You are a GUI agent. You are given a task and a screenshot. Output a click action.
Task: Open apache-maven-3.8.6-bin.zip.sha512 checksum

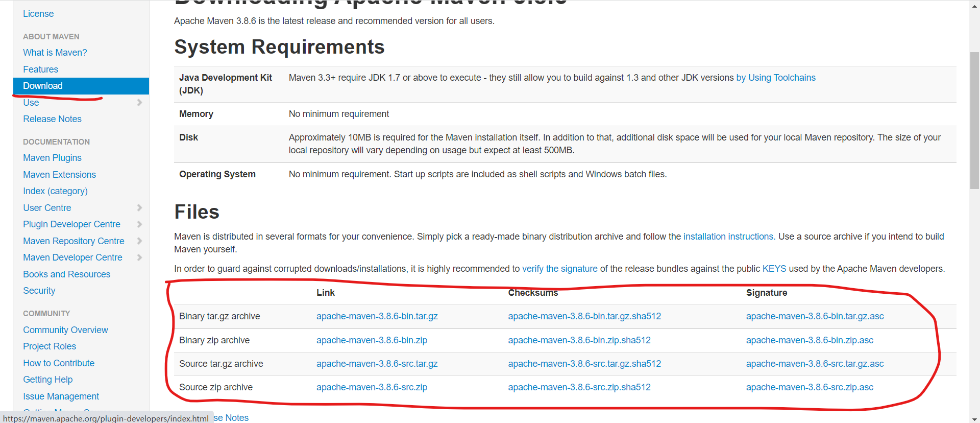[579, 340]
